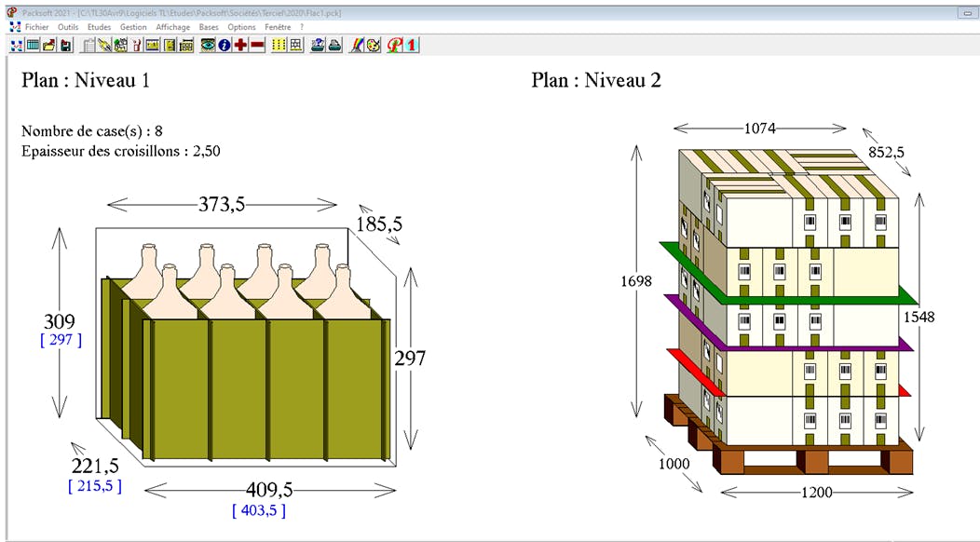
Task: Click the red plus zoom-in icon
Action: [240, 45]
